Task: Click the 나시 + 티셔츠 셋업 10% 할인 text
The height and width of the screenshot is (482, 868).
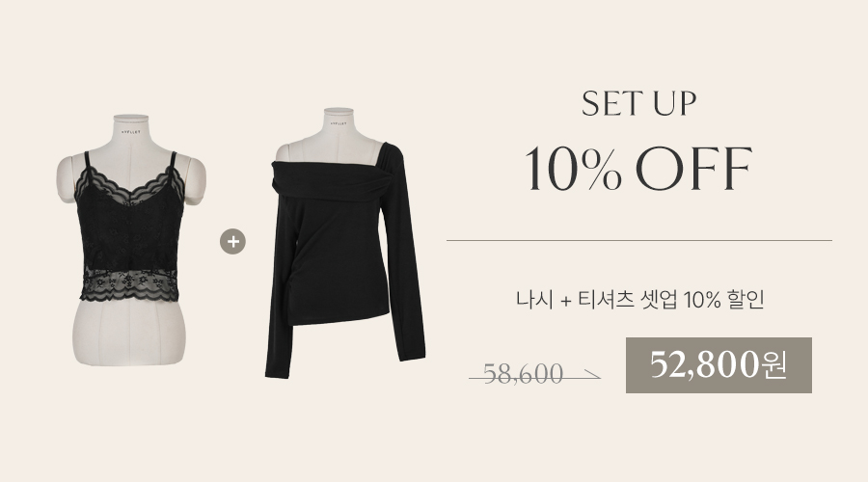Action: (640, 300)
